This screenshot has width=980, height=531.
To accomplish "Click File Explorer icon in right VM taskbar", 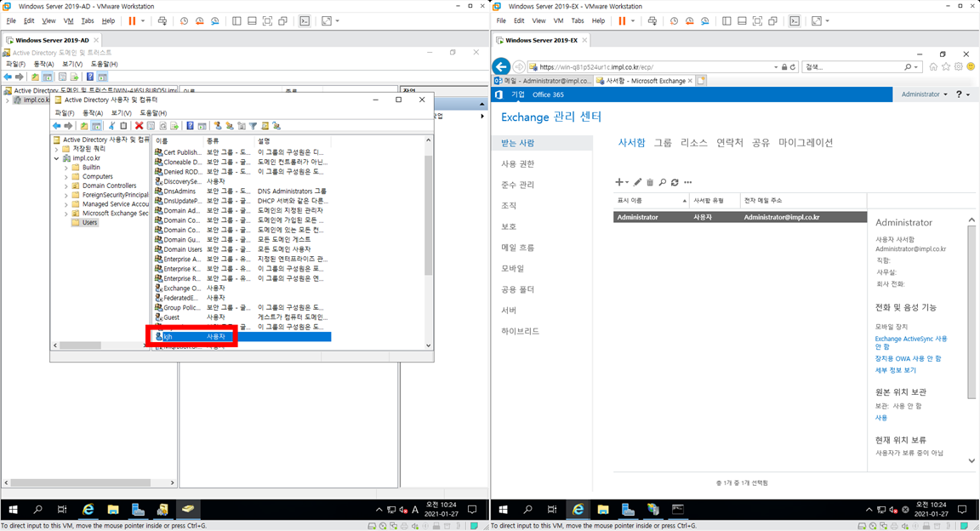I will click(602, 509).
